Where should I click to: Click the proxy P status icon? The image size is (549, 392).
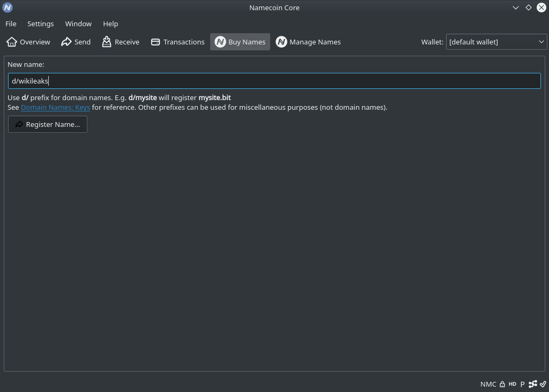[523, 384]
